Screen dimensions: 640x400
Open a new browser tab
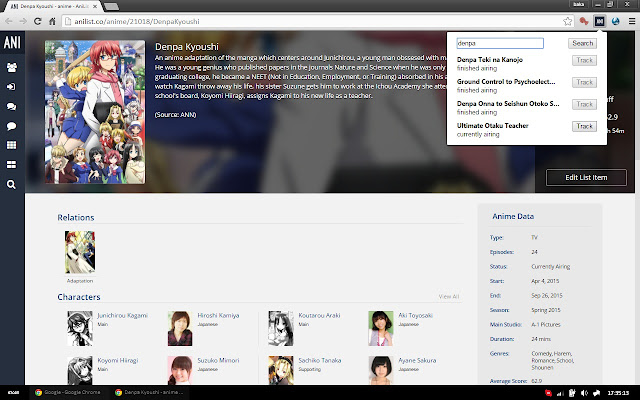point(111,7)
